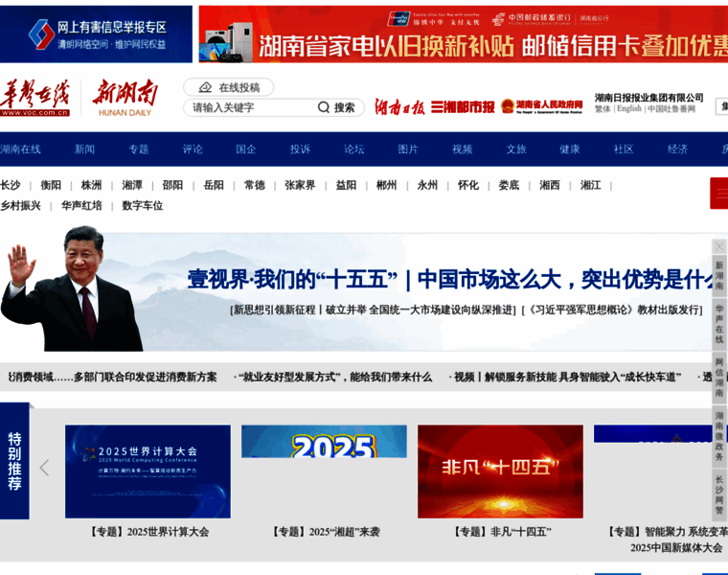Select the 长沙 city link

[x=11, y=185]
